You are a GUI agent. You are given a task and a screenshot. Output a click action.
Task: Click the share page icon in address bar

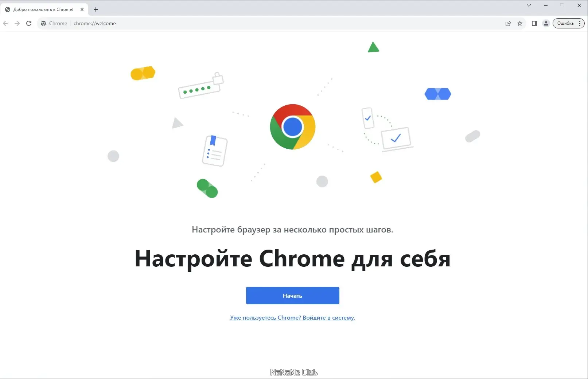508,23
